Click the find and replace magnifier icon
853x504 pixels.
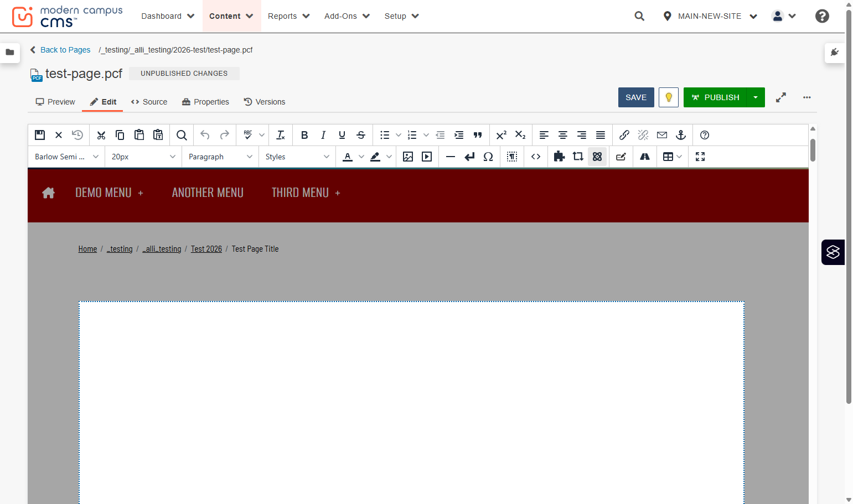click(182, 135)
